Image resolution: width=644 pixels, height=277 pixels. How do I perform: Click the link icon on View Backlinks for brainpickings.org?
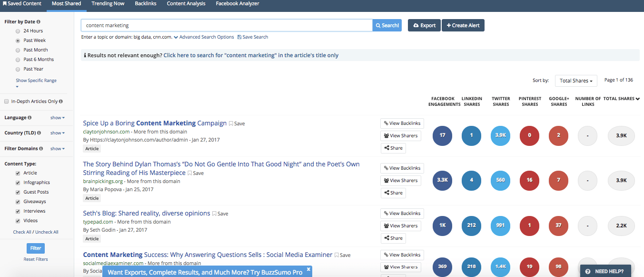tap(386, 168)
